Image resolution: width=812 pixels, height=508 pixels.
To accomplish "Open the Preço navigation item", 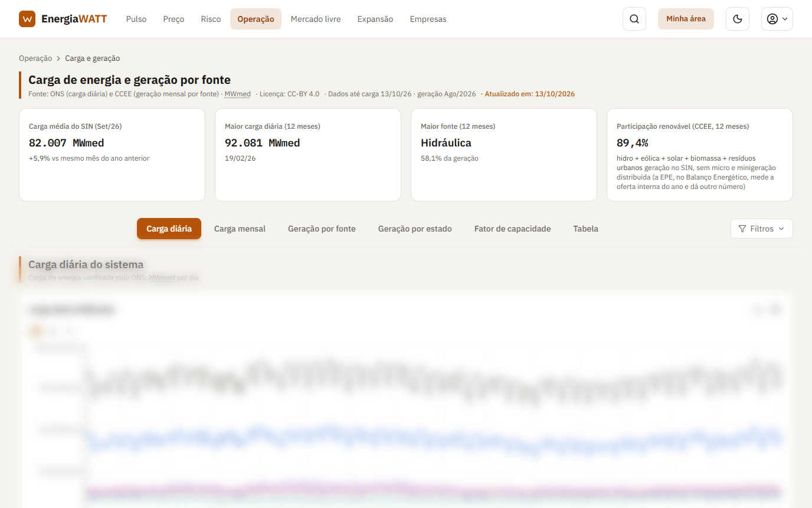I will [174, 19].
